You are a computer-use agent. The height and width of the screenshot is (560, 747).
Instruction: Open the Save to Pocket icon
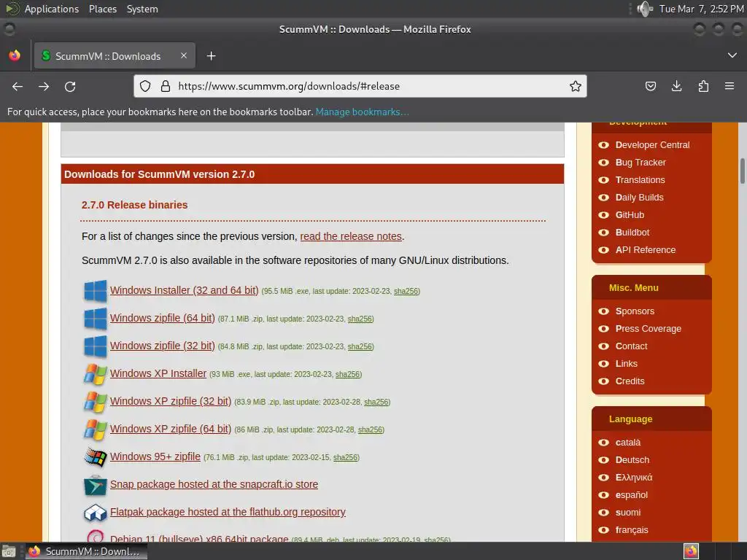coord(650,86)
